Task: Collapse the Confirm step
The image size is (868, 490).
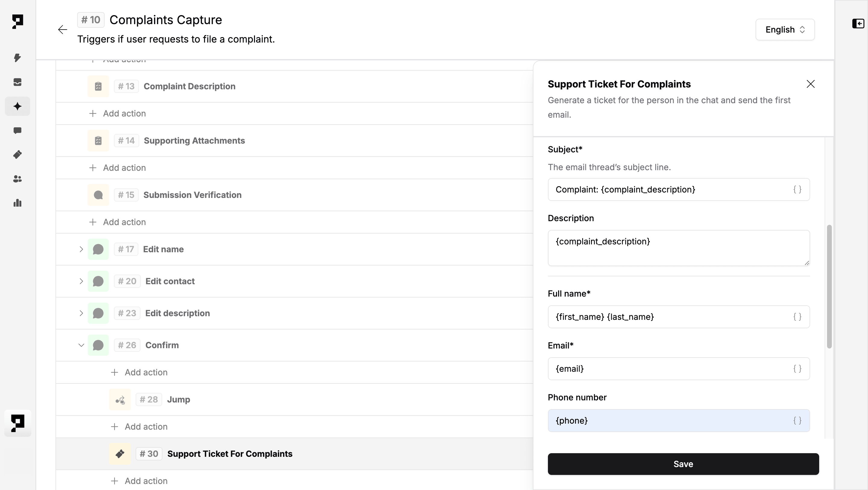Action: [x=81, y=345]
